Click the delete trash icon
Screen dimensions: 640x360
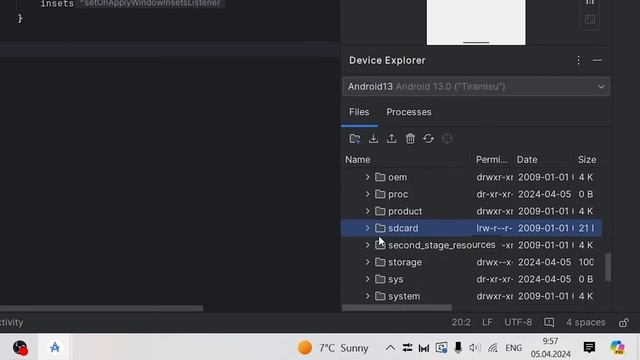[x=410, y=139]
